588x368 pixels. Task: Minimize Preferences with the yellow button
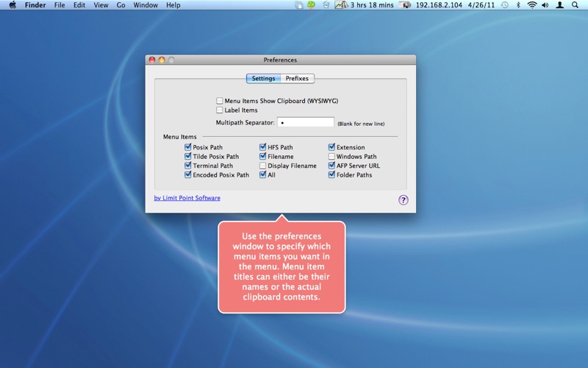[162, 60]
